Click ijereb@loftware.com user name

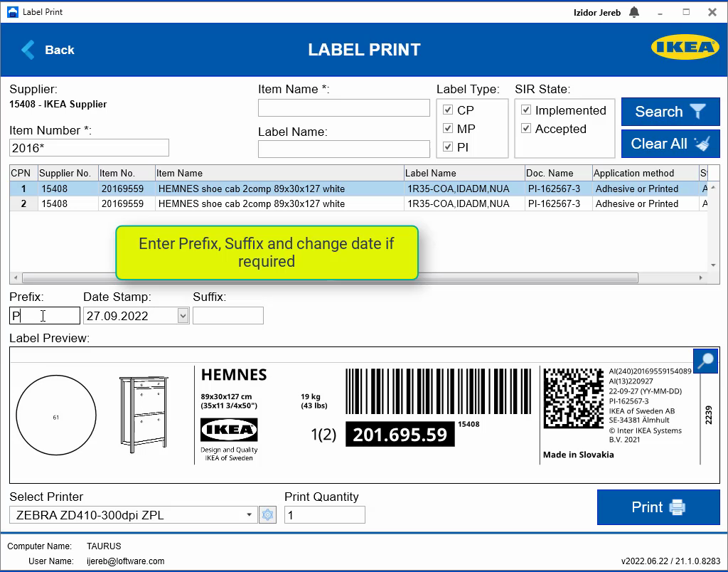[x=125, y=561]
